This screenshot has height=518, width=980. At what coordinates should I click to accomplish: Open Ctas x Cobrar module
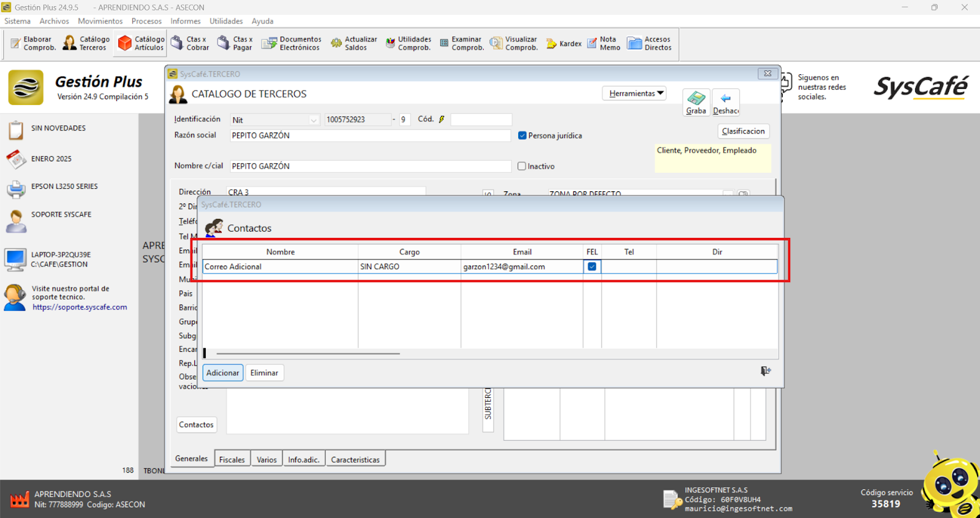tap(190, 44)
